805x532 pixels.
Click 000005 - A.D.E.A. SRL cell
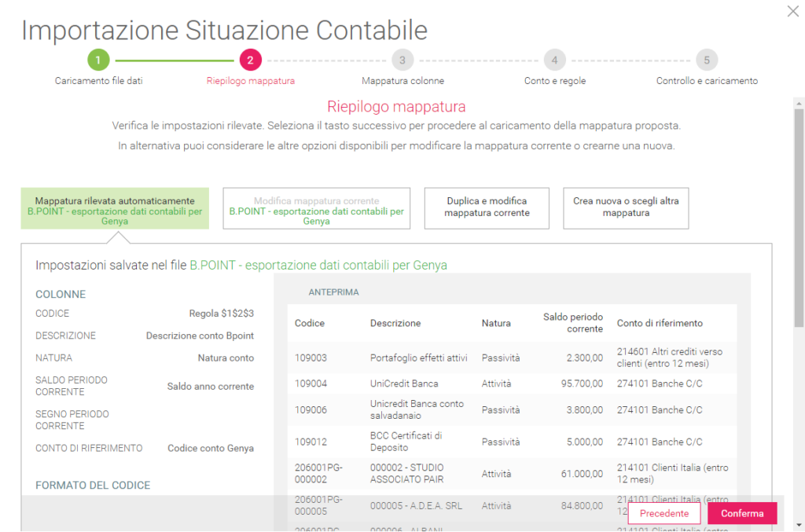tap(416, 506)
